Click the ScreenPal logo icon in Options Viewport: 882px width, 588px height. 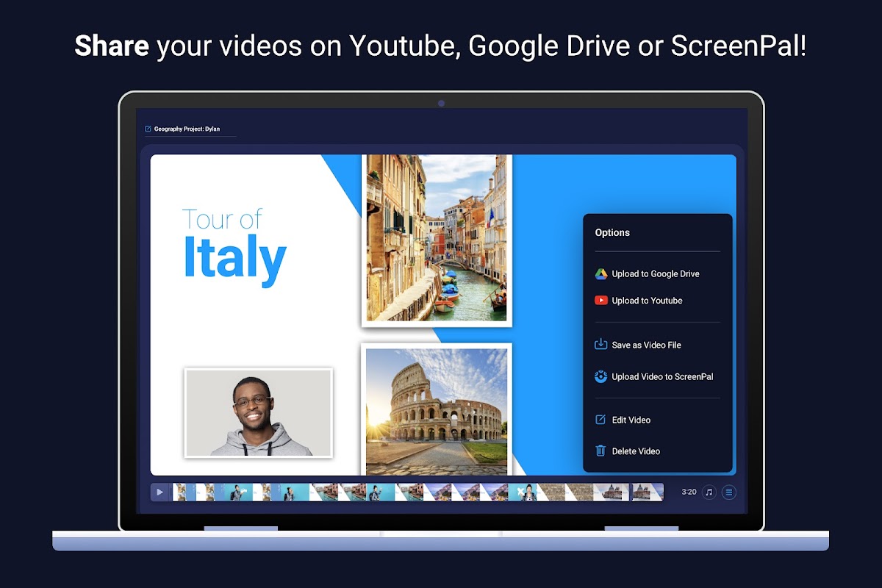point(600,376)
